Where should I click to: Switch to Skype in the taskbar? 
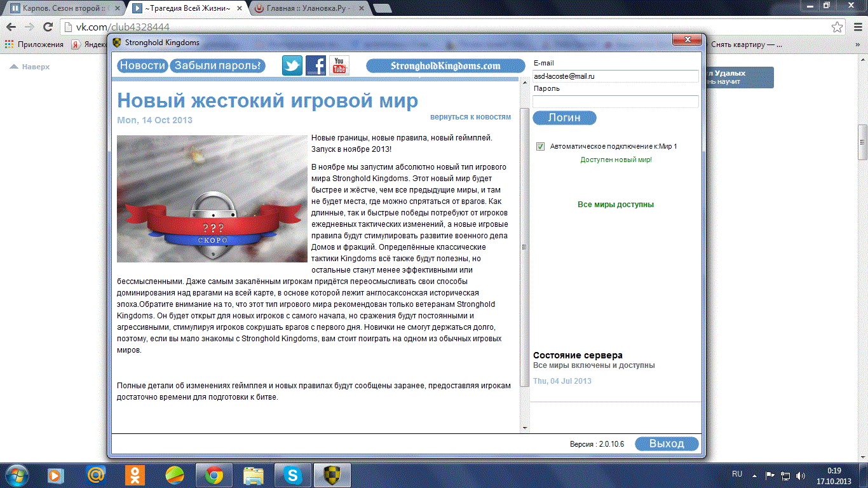pyautogui.click(x=293, y=475)
